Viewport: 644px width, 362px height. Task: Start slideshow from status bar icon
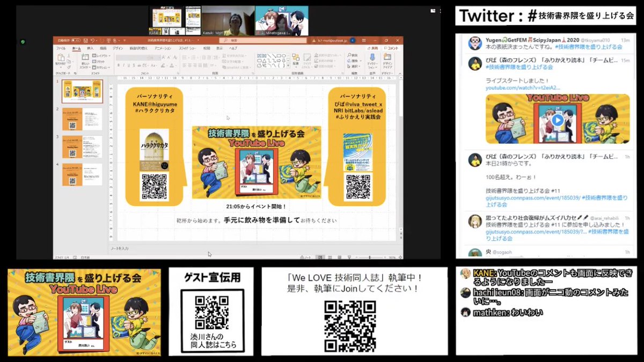[x=349, y=257]
